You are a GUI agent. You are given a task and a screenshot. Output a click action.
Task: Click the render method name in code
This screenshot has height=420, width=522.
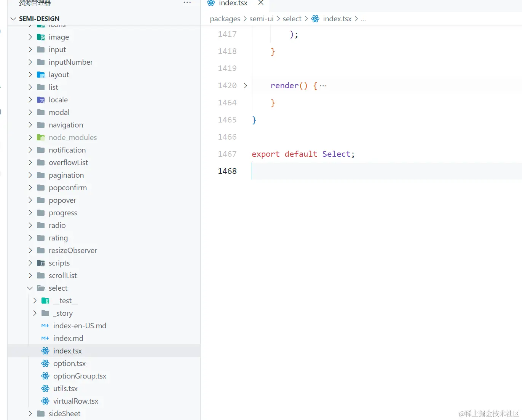284,86
